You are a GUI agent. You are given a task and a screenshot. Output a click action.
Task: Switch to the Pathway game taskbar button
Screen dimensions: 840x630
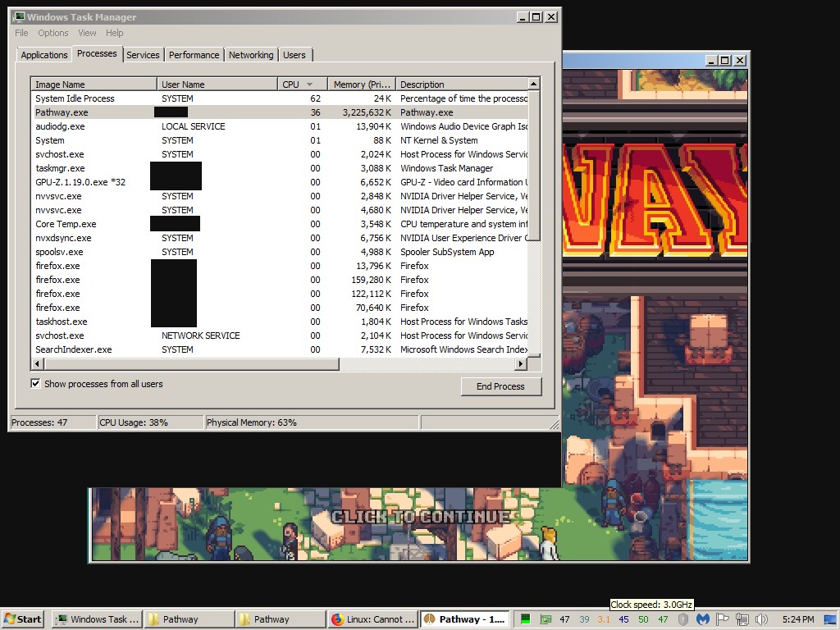(x=464, y=619)
